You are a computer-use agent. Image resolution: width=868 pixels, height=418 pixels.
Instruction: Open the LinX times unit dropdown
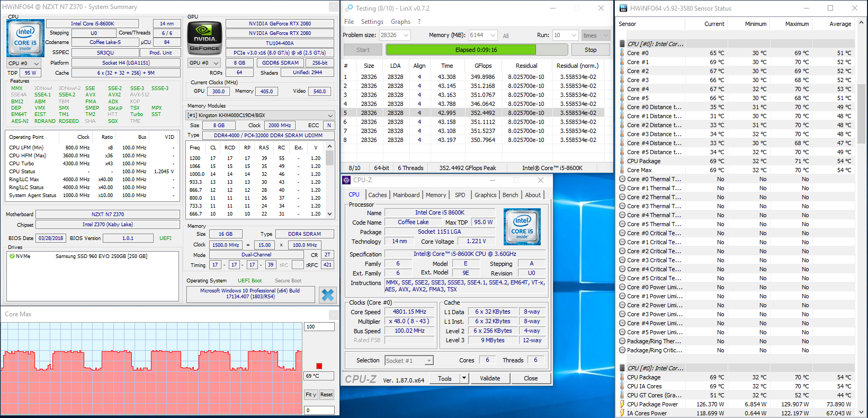click(x=596, y=35)
